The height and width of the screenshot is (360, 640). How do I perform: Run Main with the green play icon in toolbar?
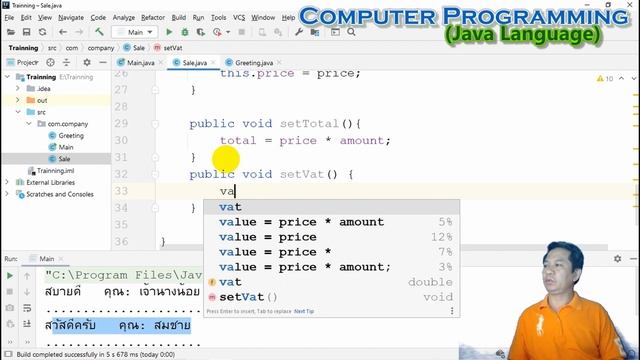169,32
